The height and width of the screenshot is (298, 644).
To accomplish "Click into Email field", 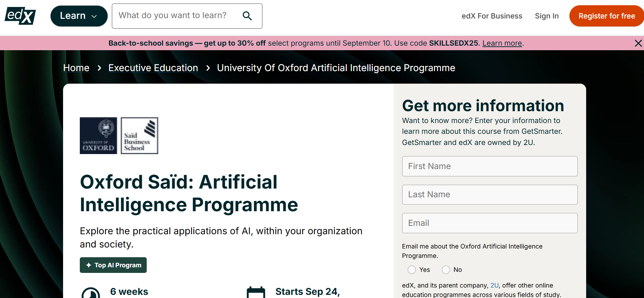I will pos(490,223).
